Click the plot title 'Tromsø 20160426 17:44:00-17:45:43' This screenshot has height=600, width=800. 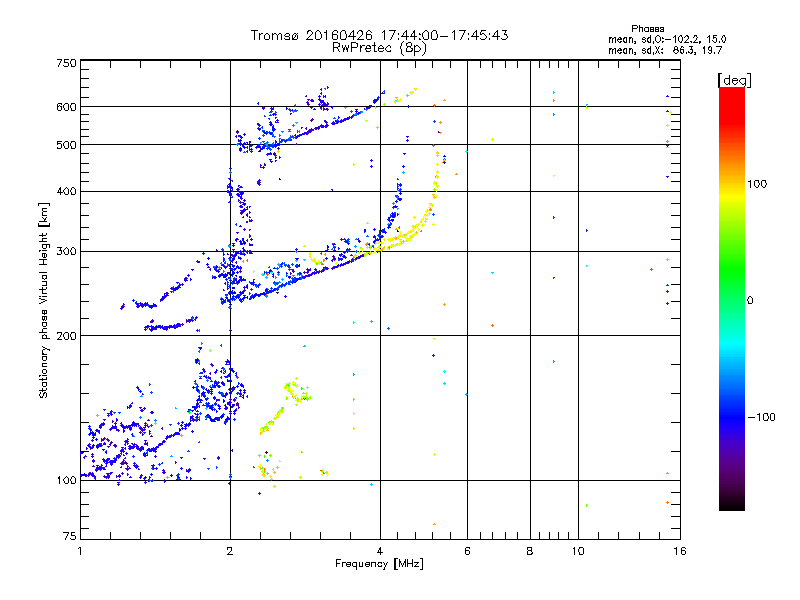pos(379,35)
